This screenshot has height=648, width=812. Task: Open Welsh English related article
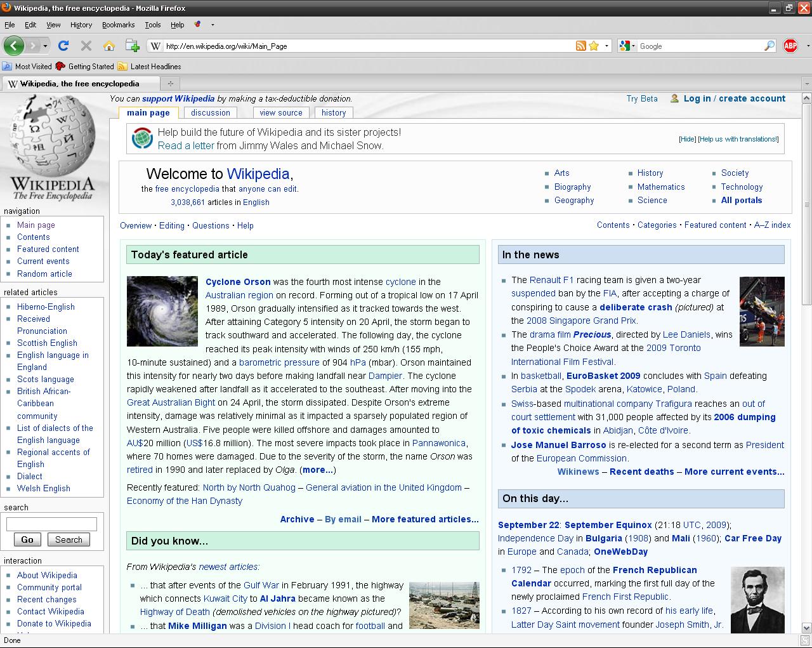[44, 488]
